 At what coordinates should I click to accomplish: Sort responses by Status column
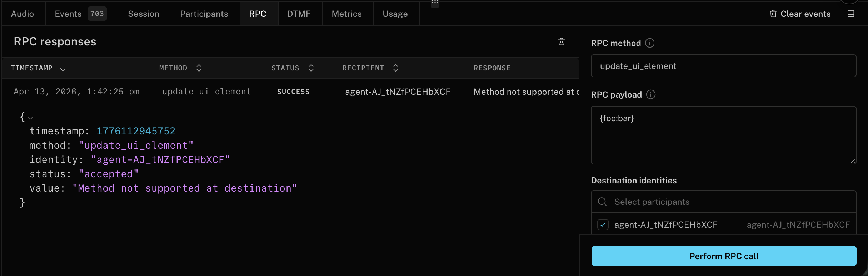coord(311,68)
